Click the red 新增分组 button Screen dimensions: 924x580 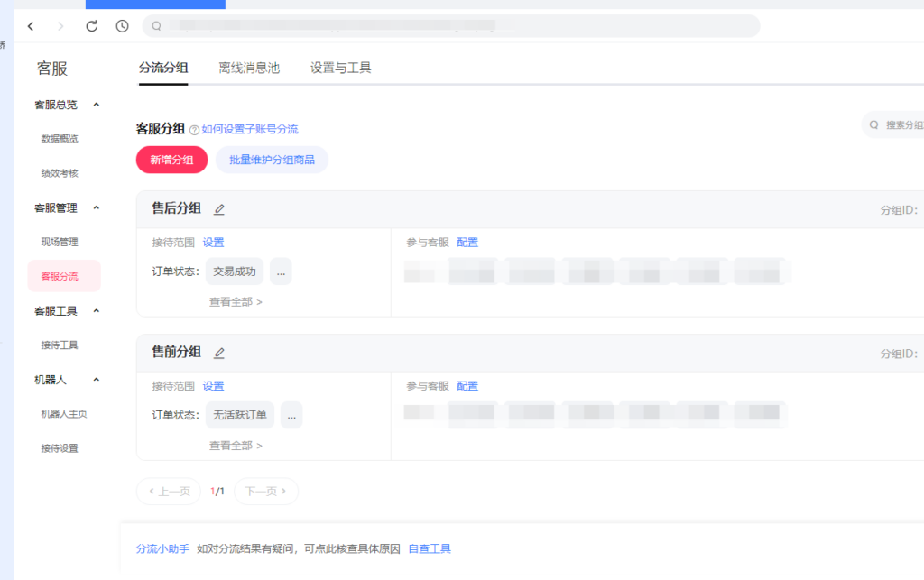pos(171,160)
